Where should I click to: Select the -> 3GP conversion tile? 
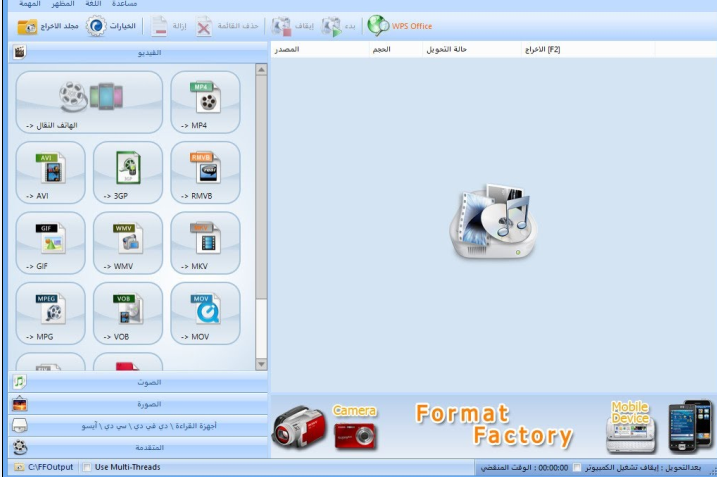coord(128,172)
